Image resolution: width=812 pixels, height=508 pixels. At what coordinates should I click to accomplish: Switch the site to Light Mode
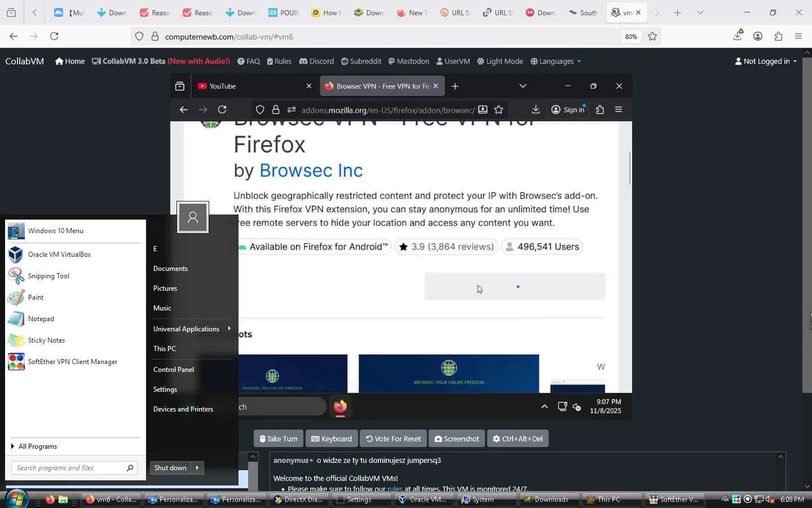tap(500, 62)
